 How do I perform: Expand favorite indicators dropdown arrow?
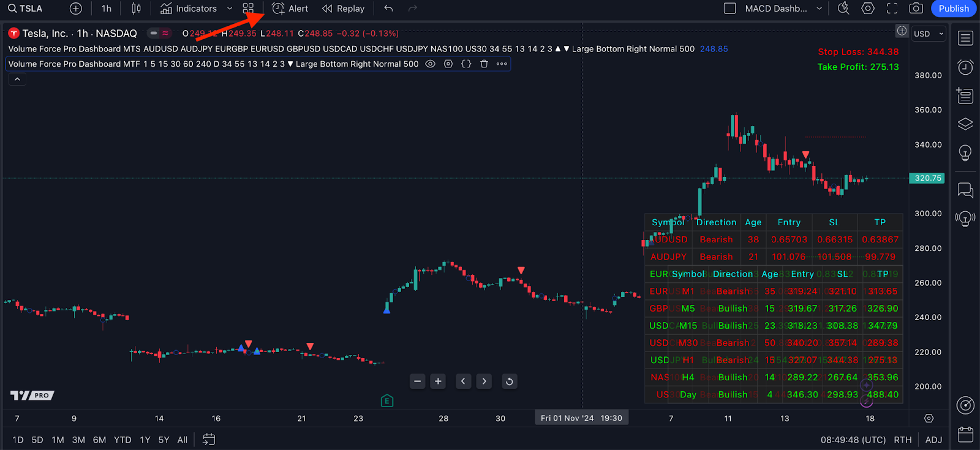(x=230, y=9)
